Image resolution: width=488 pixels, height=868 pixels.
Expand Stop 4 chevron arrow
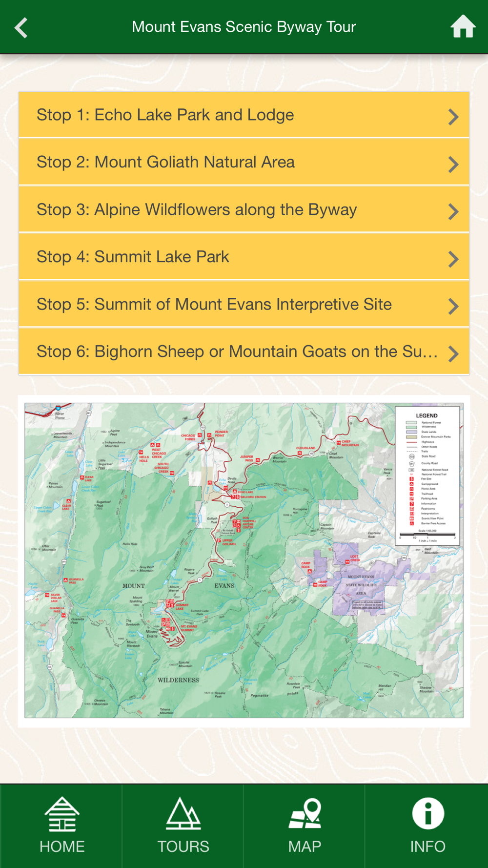point(453,259)
